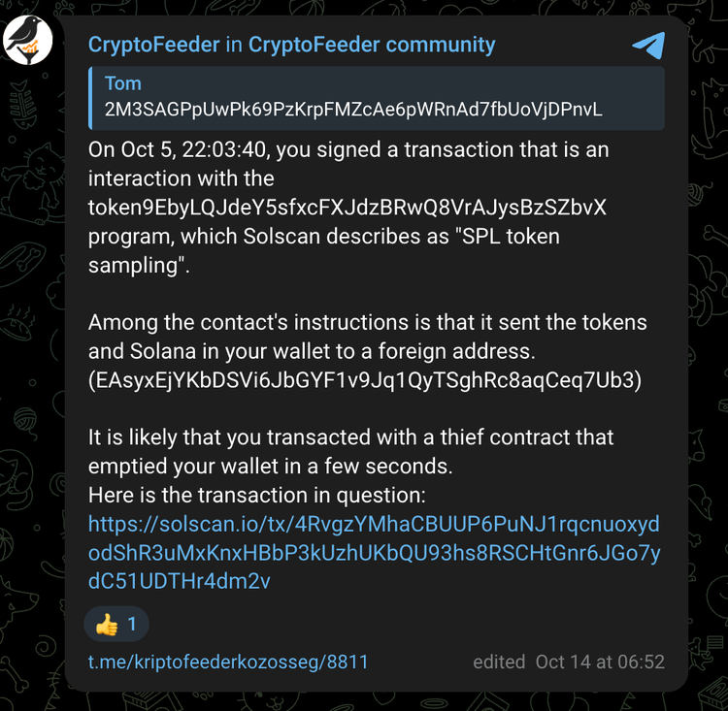Click the CryptoFeeder bird avatar
The image size is (728, 711).
pyautogui.click(x=27, y=39)
